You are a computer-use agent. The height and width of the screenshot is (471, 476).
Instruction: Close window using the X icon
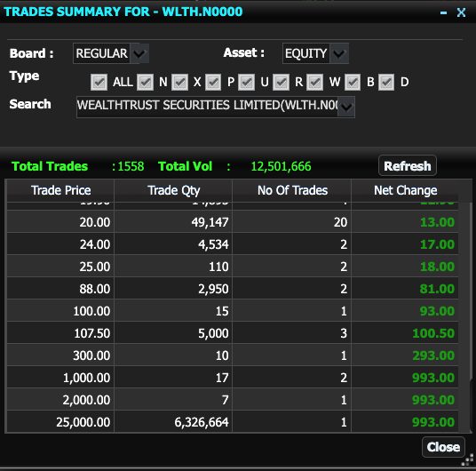(x=461, y=12)
